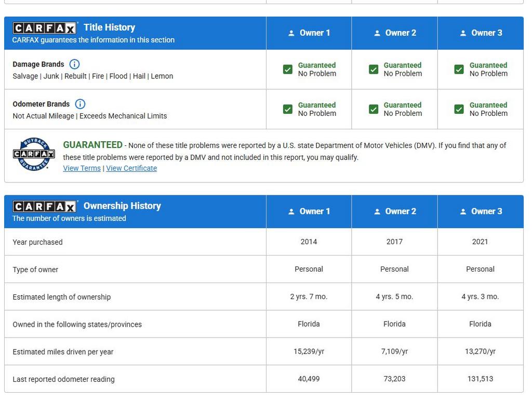Click Owner 3 Odometer Brands Guaranteed checkmark

459,109
